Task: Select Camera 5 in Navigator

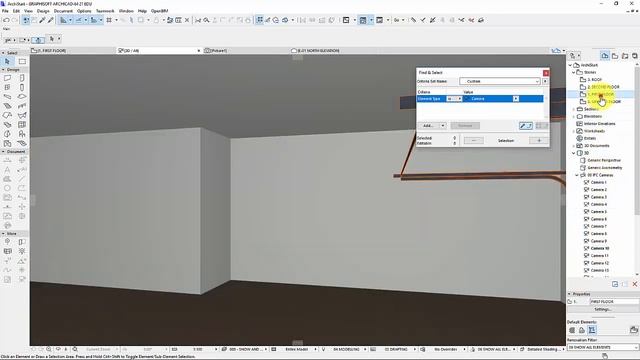Action: click(x=598, y=212)
